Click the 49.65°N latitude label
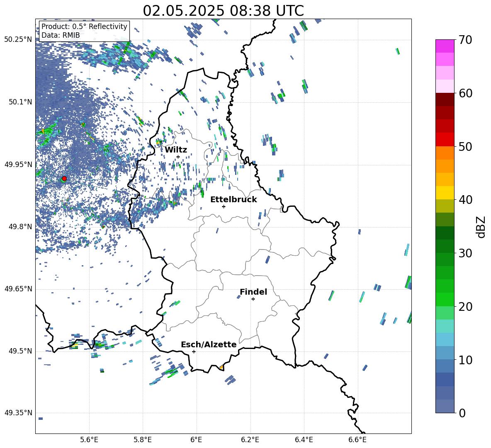This screenshot has height=448, width=491. 18,289
